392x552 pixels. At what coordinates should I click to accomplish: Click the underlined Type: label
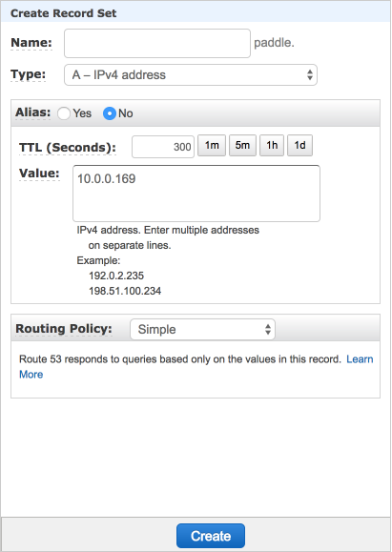pos(29,74)
